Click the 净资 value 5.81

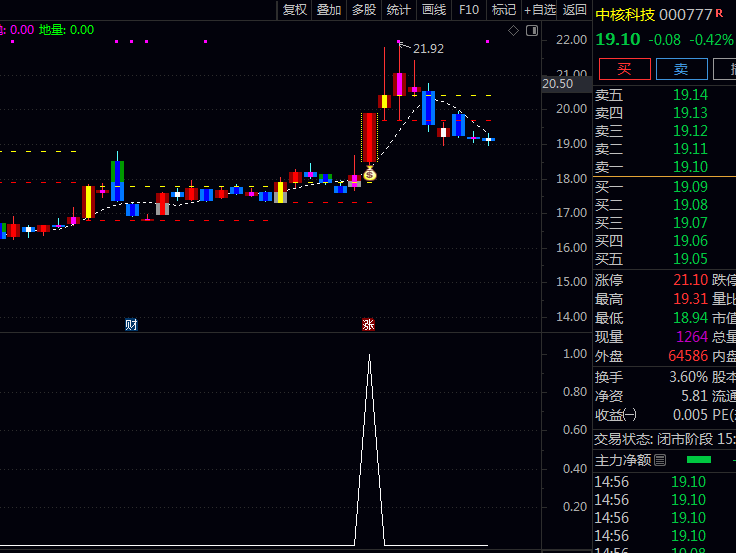(x=694, y=396)
